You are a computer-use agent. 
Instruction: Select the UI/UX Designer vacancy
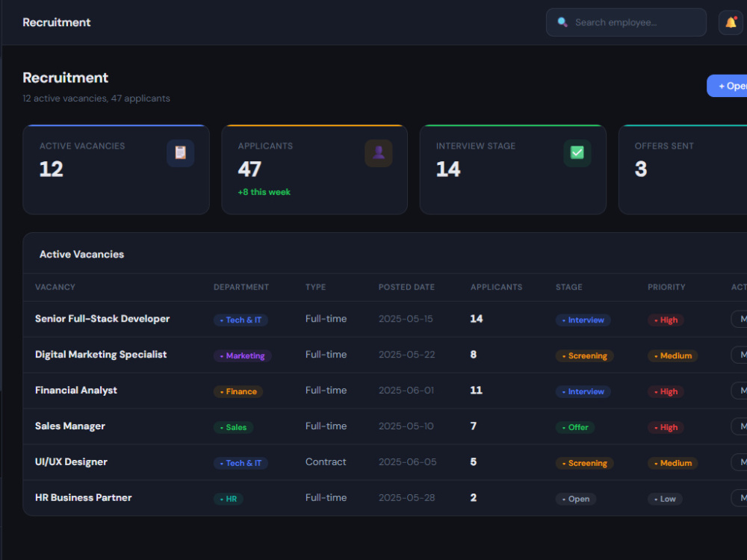71,461
